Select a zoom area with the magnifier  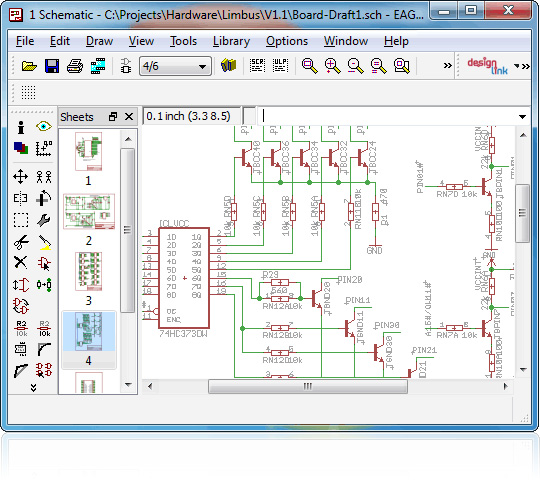(x=402, y=65)
